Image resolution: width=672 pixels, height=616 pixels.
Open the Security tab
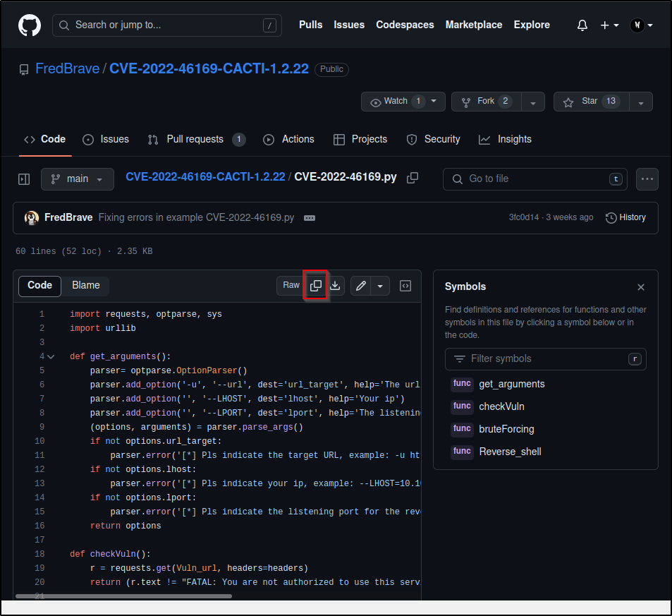433,140
